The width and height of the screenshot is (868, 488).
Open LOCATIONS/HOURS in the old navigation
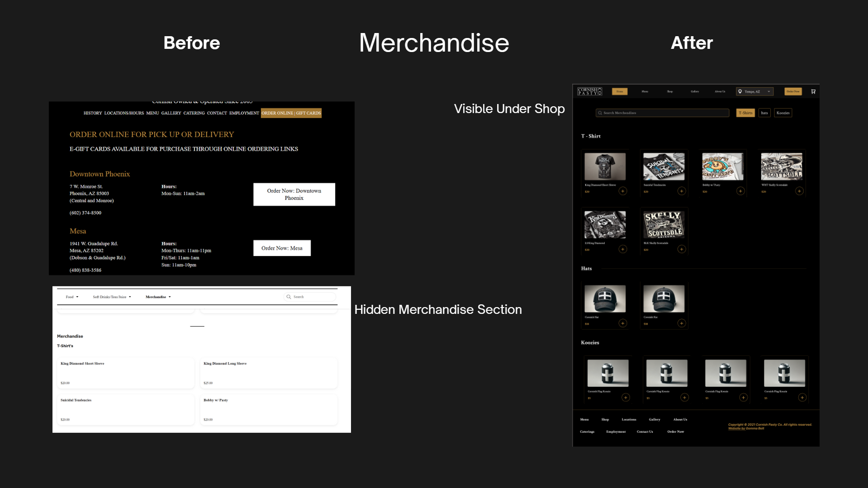pyautogui.click(x=124, y=113)
